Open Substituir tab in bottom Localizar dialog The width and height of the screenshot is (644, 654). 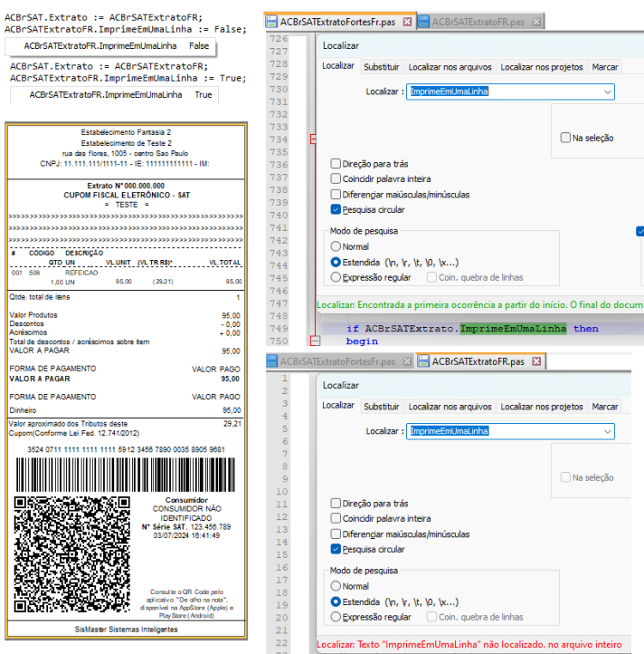pyautogui.click(x=381, y=407)
